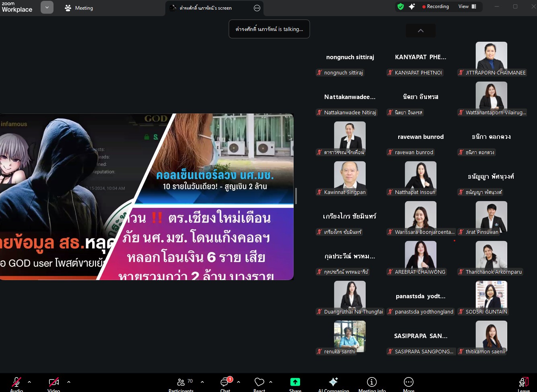Expand video options arrow next to Video
Screen dimensions: 537x392
(69, 382)
